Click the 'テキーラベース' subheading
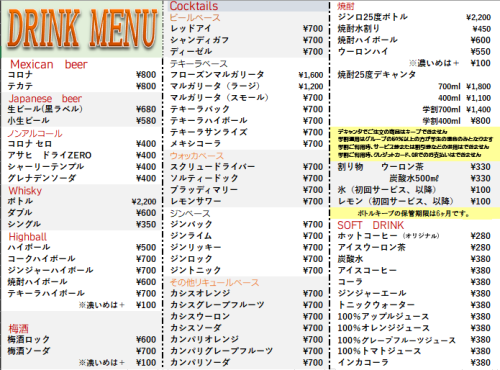500x370 pixels. point(199,64)
